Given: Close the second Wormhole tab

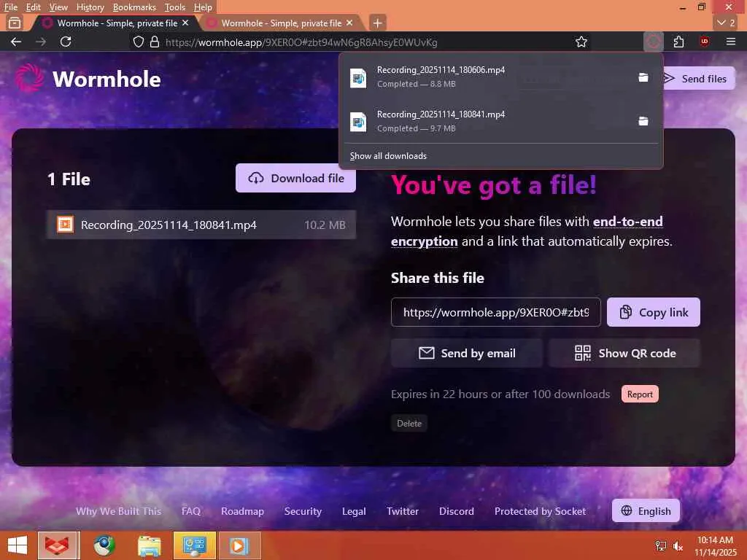Looking at the screenshot, I should (349, 23).
